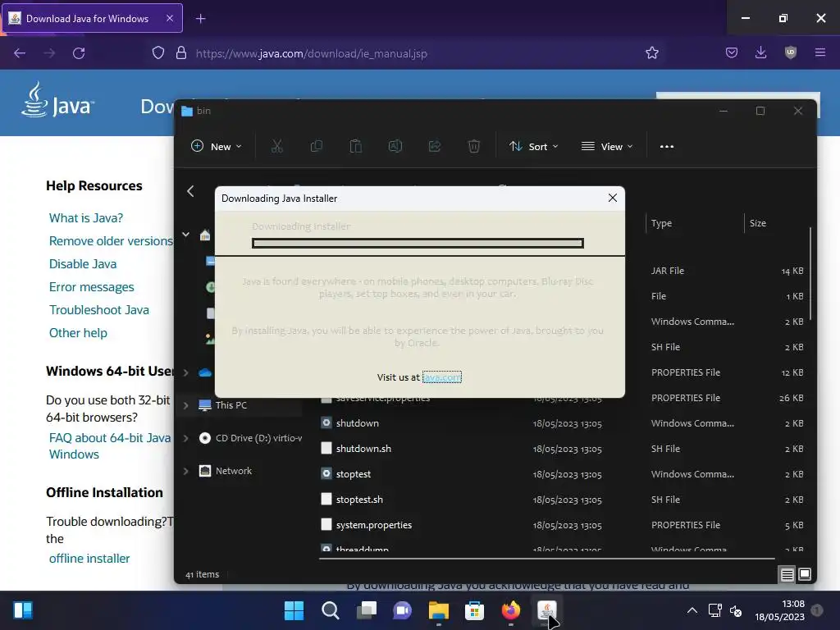Open the uBlock Origin extension icon

(x=790, y=52)
